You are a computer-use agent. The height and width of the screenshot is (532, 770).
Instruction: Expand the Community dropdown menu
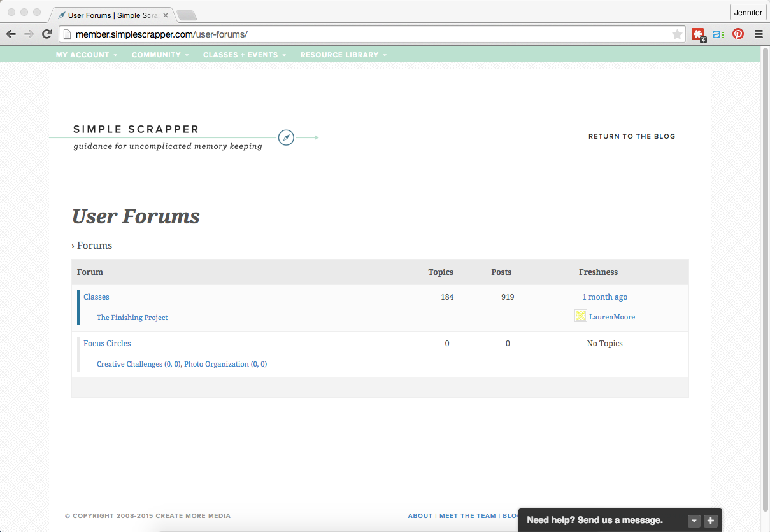click(160, 55)
